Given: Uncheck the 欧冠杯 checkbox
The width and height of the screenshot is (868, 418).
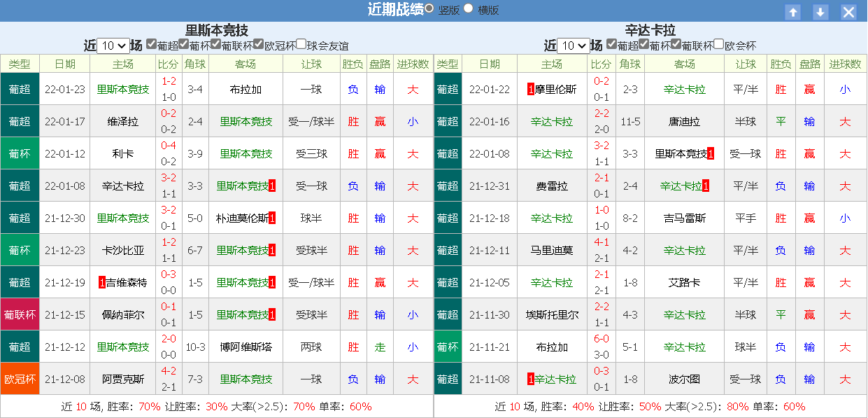Looking at the screenshot, I should point(258,43).
